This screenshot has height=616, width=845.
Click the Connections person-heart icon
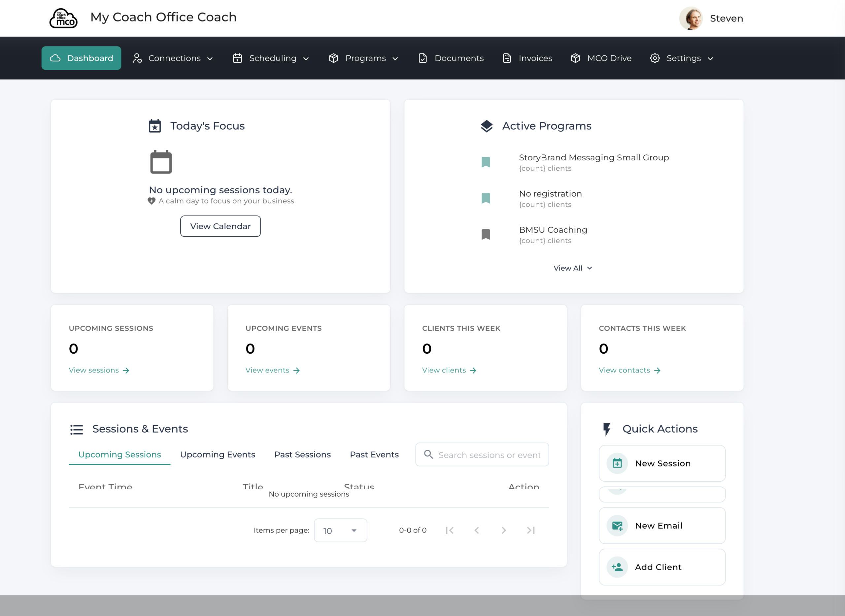138,58
